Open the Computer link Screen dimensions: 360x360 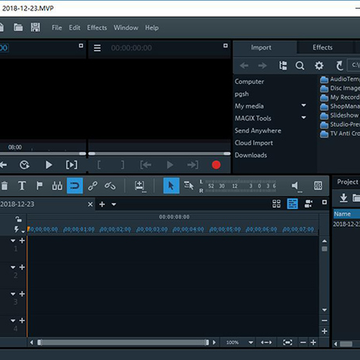249,81
